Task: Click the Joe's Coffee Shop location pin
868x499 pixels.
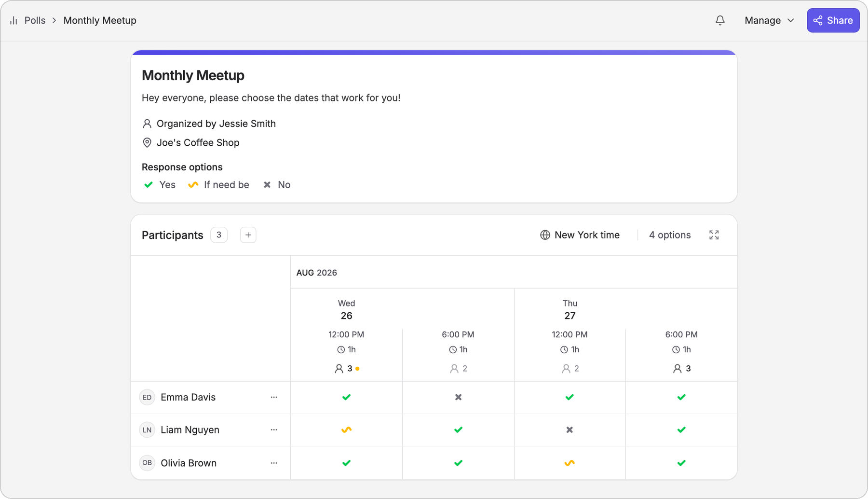Action: (x=147, y=143)
